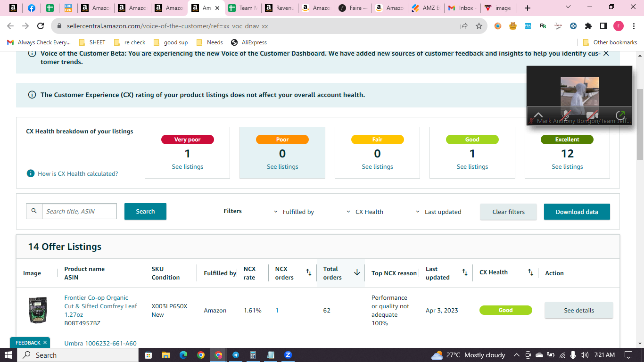644x362 pixels.
Task: Unmute the microphone in the Zoom mini window
Action: click(x=566, y=115)
